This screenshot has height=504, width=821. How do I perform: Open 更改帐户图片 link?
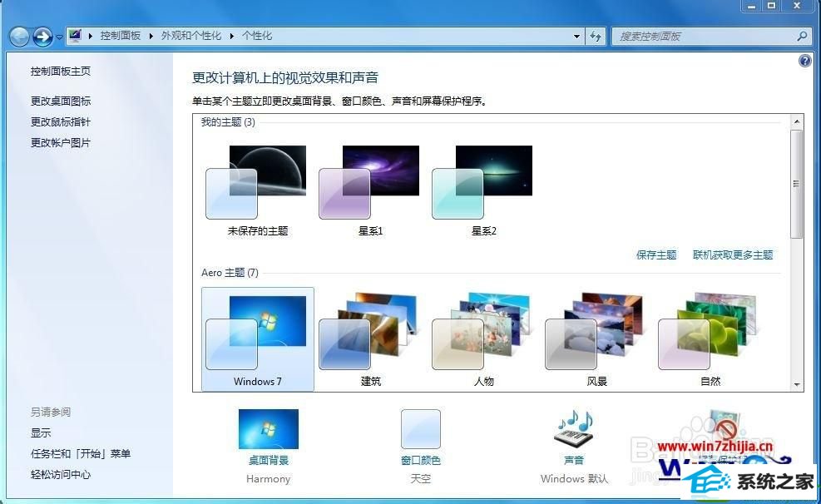coord(61,143)
